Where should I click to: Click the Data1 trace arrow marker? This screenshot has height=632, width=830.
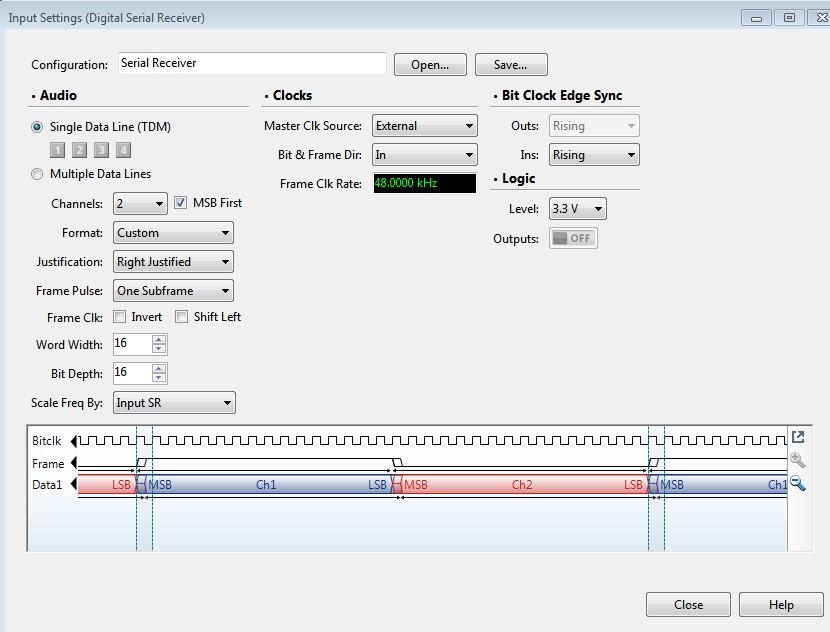(74, 484)
